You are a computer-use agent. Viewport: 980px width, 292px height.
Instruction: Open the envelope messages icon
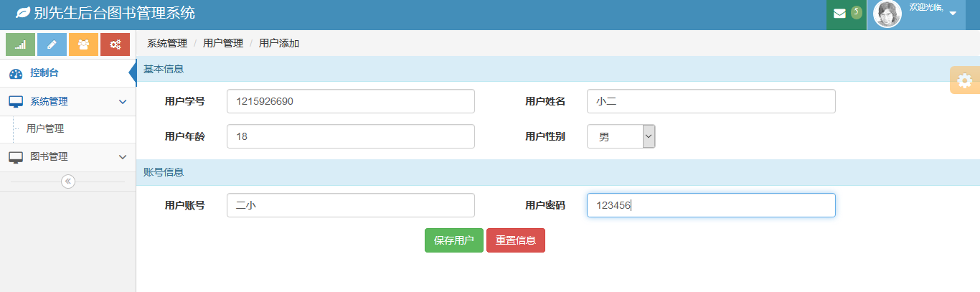(839, 14)
